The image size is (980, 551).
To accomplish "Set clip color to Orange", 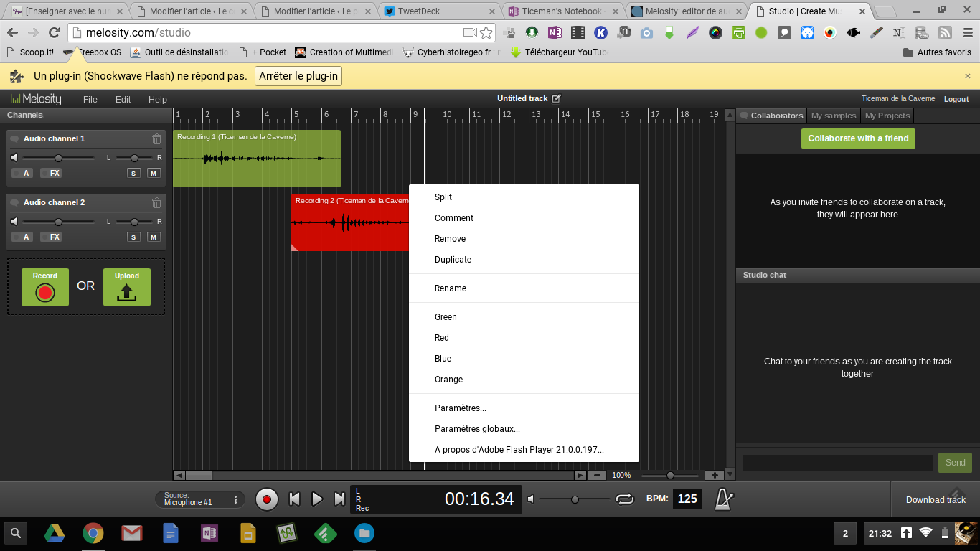I will click(524, 380).
